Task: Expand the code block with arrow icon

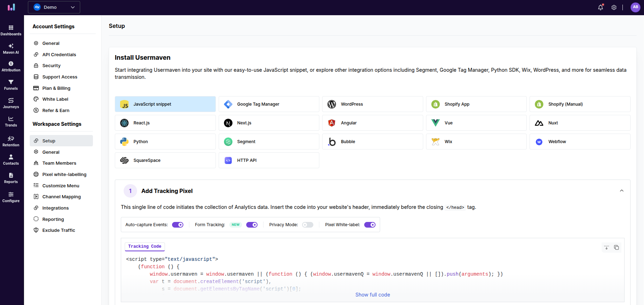Action: click(x=606, y=247)
